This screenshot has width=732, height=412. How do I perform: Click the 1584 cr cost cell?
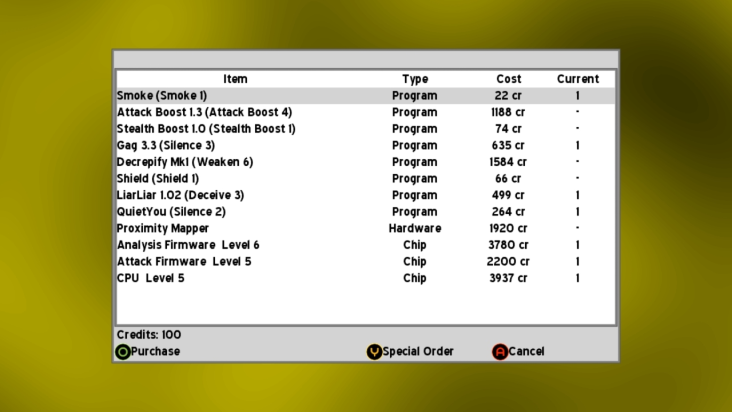pos(508,162)
